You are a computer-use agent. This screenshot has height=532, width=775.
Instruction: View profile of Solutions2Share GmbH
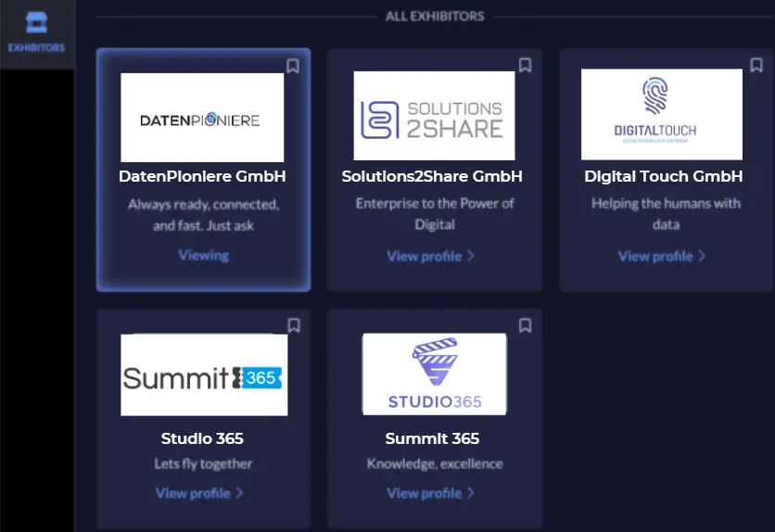430,256
